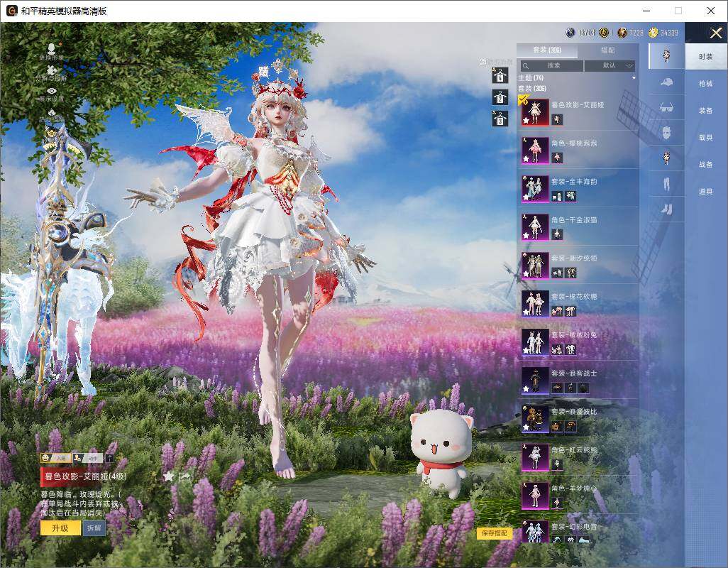Share the outfit using share arrow icon
This screenshot has width=728, height=568.
[x=184, y=476]
